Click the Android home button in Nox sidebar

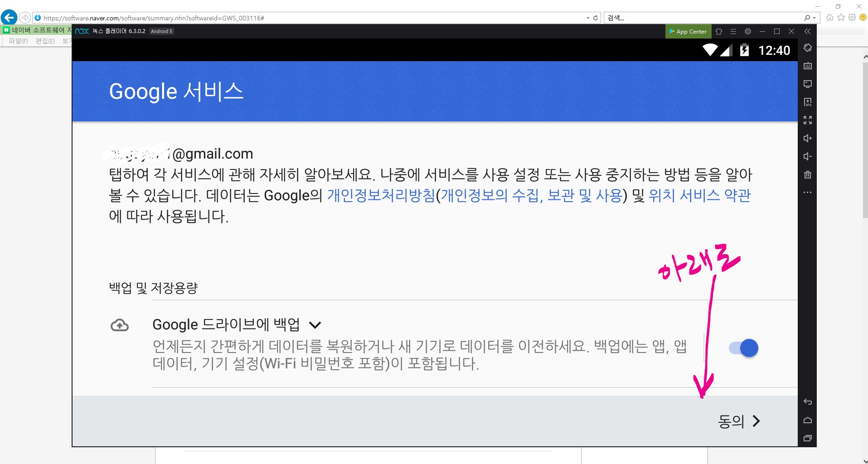pos(808,420)
